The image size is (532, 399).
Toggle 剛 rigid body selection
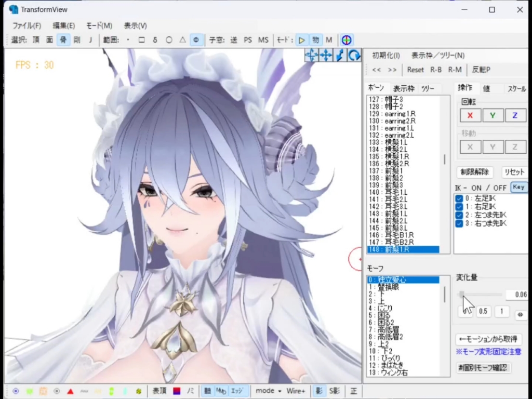tap(77, 40)
